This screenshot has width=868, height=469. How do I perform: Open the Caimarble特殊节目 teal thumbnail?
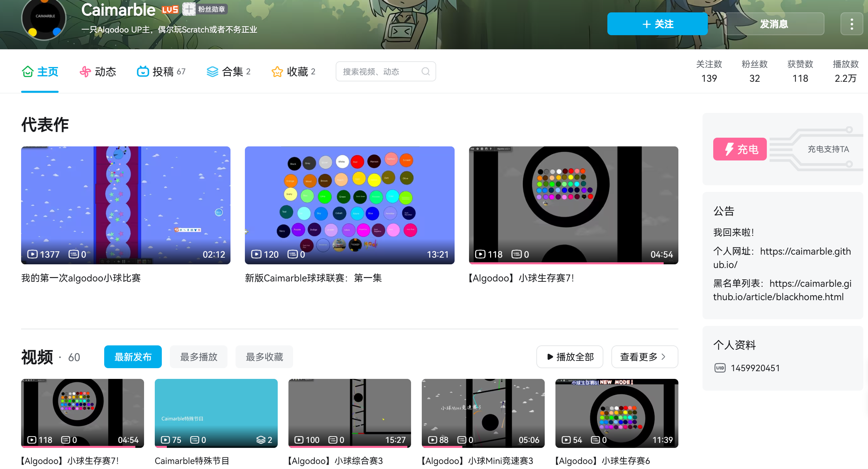coord(216,413)
